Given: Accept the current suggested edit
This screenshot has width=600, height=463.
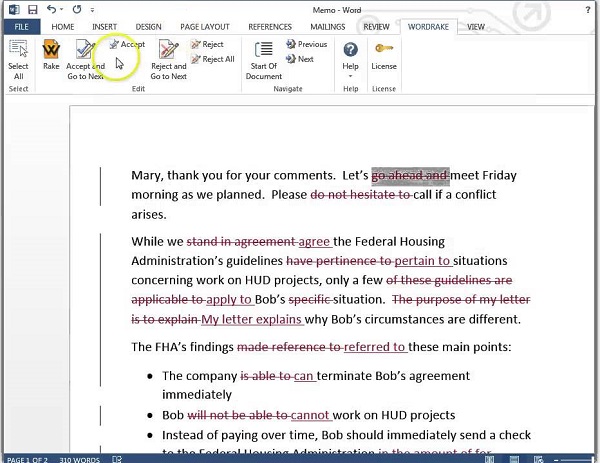Looking at the screenshot, I should (127, 44).
